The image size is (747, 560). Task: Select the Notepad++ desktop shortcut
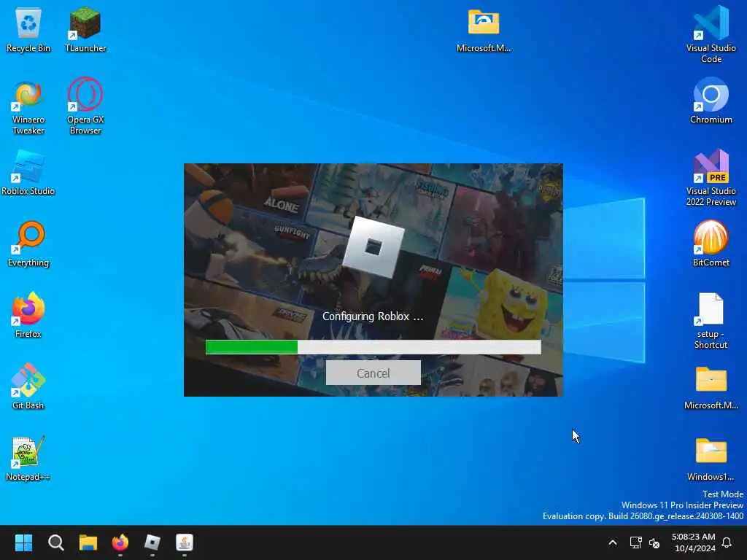(28, 458)
